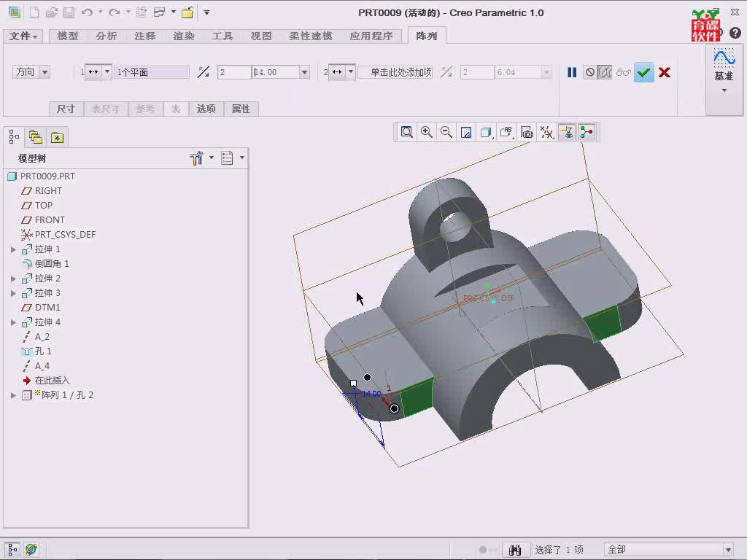Screen dimensions: 747x560
Task: Toggle the glasses verify preview
Action: (623, 72)
